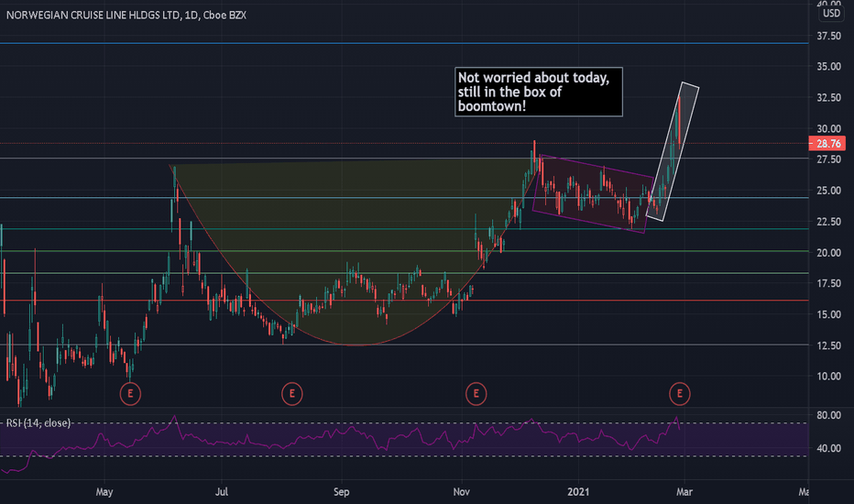Click the RSI 40.00 scale label
The width and height of the screenshot is (854, 504).
point(828,448)
